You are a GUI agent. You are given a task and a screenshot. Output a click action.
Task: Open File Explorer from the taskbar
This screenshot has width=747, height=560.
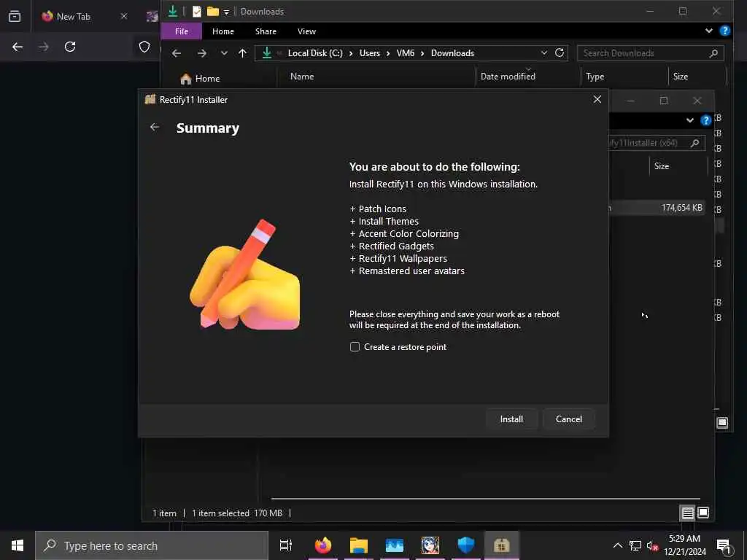(x=359, y=545)
